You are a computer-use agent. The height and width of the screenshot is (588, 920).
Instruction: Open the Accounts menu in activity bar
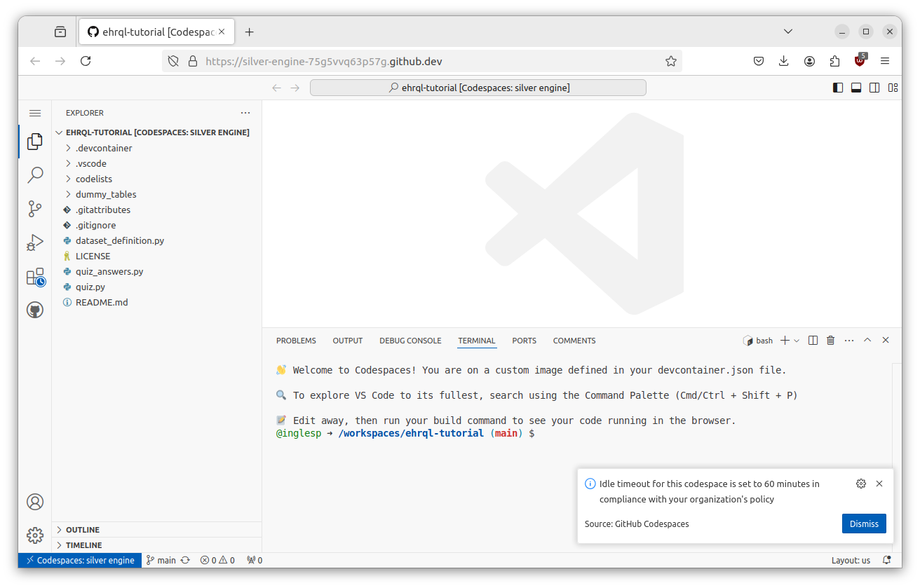coord(35,502)
